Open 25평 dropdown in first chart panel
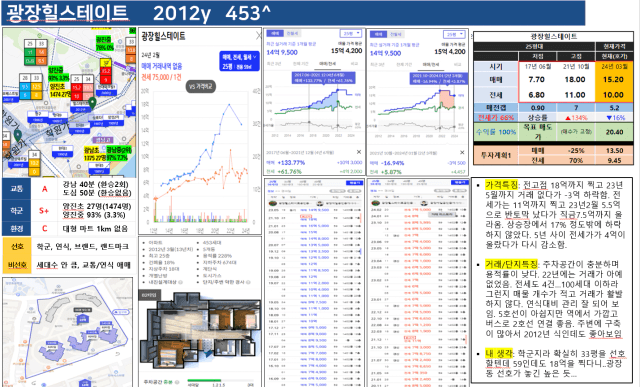640x387 pixels. (351, 33)
